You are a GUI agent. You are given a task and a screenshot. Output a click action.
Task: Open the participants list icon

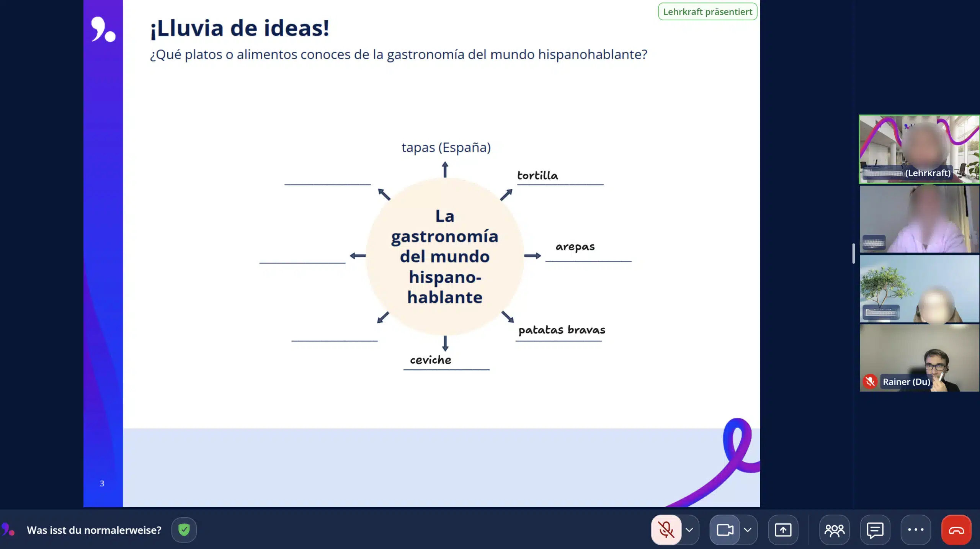click(x=834, y=530)
